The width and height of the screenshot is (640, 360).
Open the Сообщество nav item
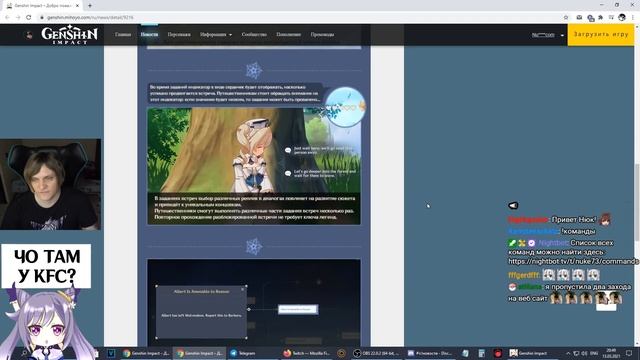pyautogui.click(x=254, y=35)
